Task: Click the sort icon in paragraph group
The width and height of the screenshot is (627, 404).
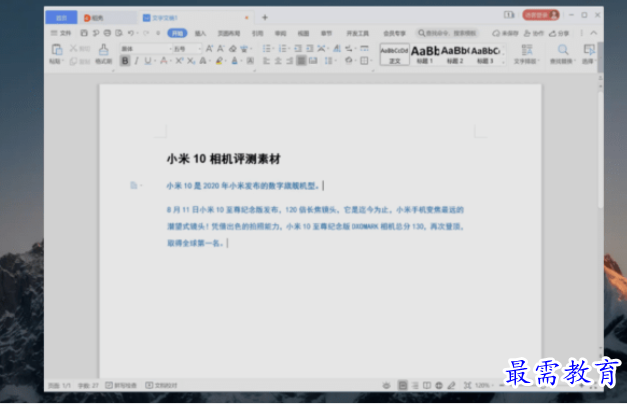Action: point(337,48)
